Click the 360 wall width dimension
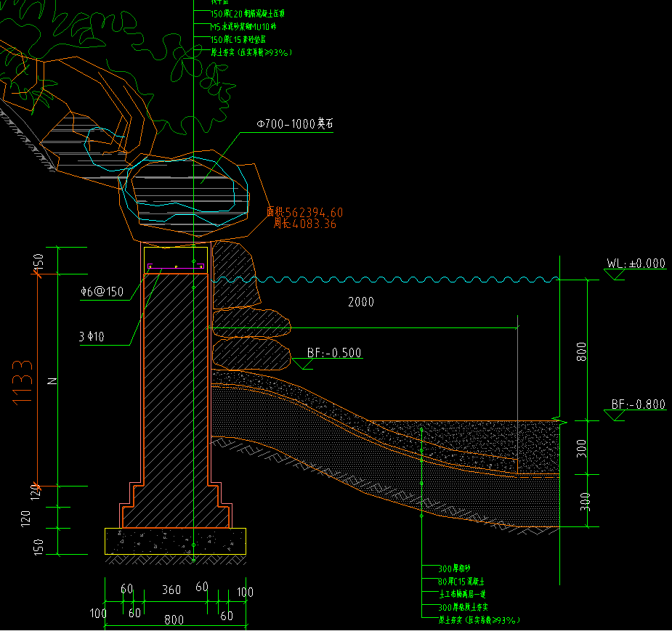The width and height of the screenshot is (672, 631). tap(171, 590)
